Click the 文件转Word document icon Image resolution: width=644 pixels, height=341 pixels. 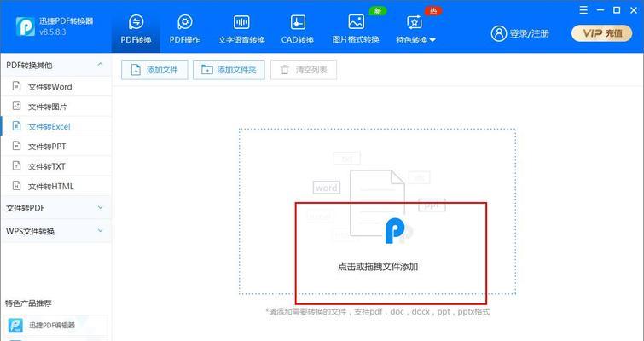click(16, 86)
